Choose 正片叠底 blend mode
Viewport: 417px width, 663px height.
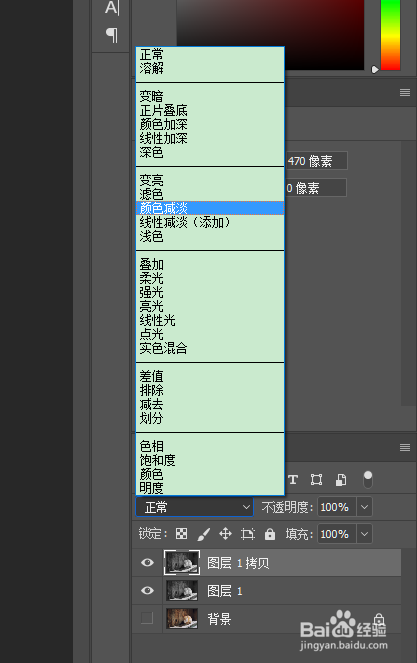point(210,110)
